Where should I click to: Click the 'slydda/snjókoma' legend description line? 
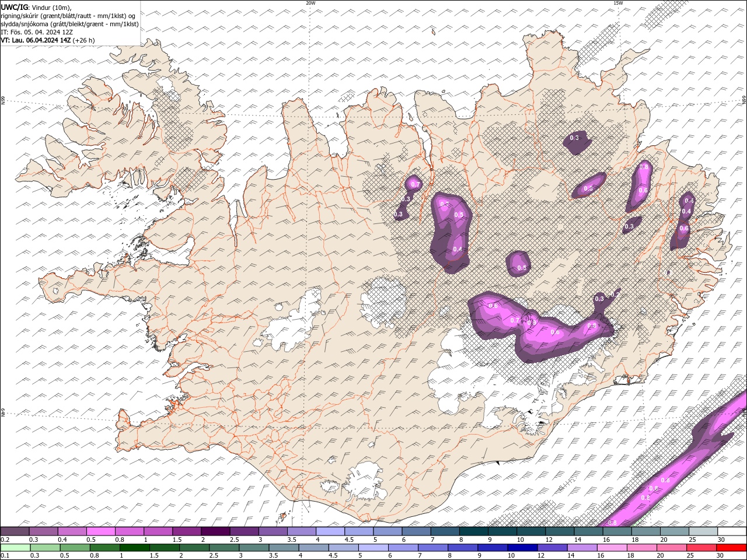tap(70, 24)
